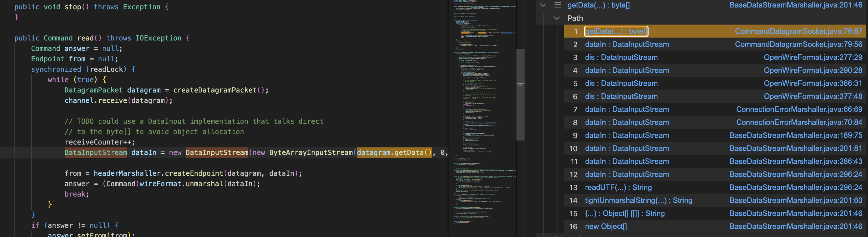Image resolution: width=868 pixels, height=237 pixels.
Task: Click highlighted datagram.getData() in code
Action: (x=394, y=153)
